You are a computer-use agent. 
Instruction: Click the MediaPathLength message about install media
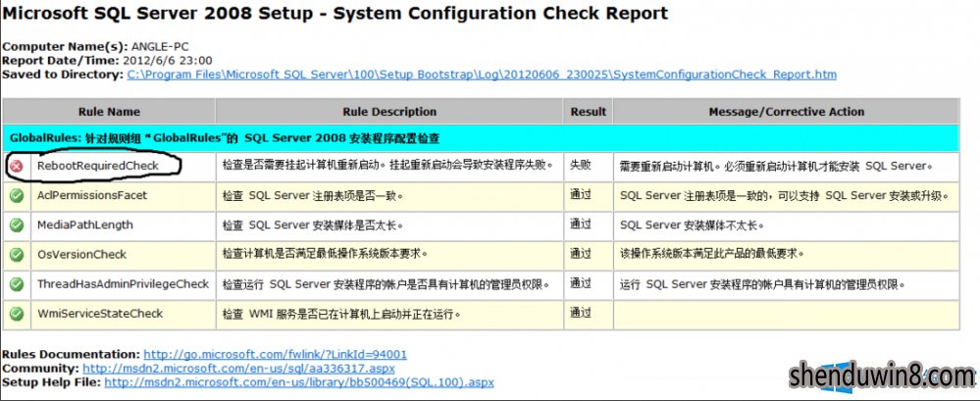click(x=692, y=225)
